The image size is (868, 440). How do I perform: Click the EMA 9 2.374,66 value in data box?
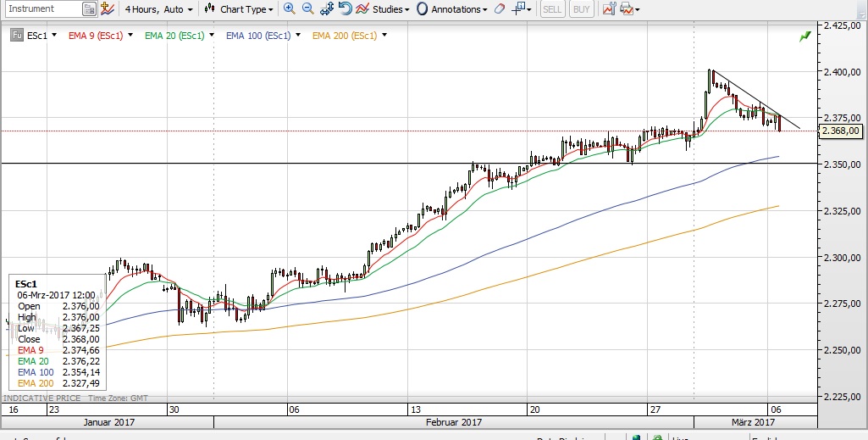pos(80,351)
